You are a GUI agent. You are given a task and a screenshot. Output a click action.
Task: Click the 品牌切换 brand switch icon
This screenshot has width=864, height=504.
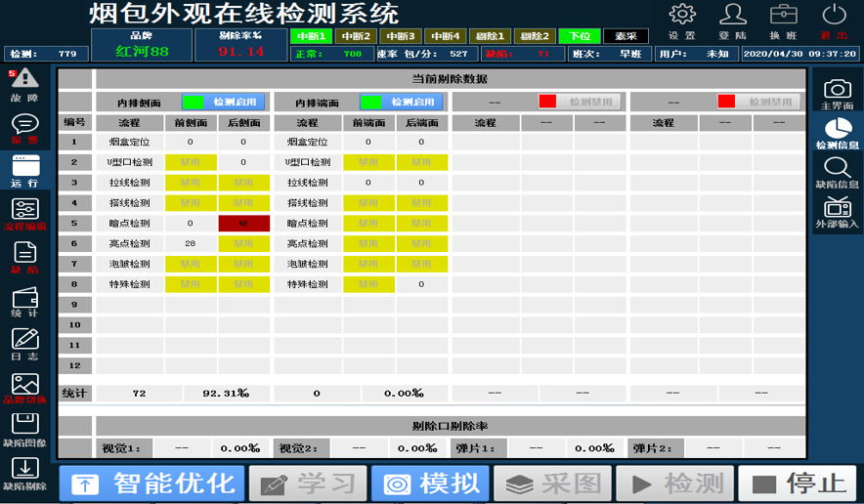tap(24, 386)
